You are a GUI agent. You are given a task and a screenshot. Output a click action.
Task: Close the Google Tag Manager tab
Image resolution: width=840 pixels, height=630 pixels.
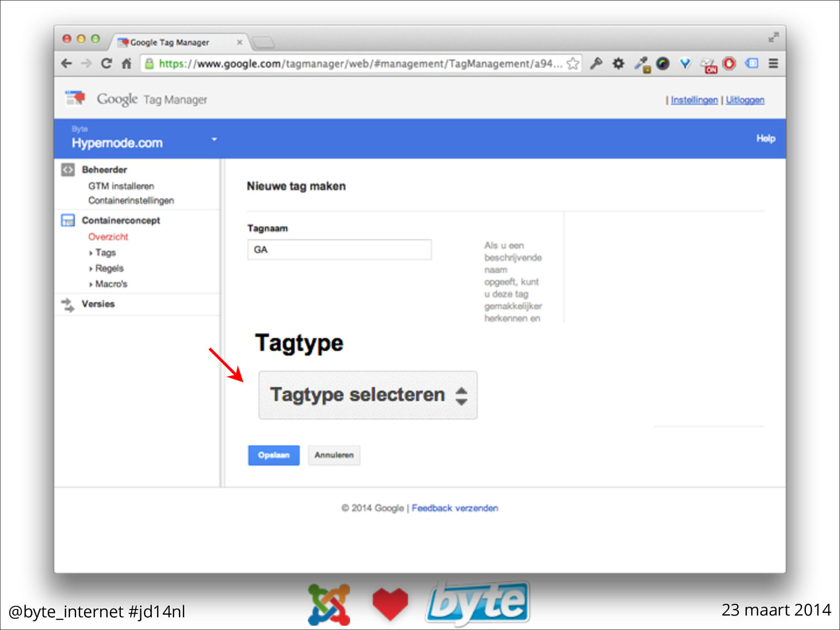click(239, 42)
